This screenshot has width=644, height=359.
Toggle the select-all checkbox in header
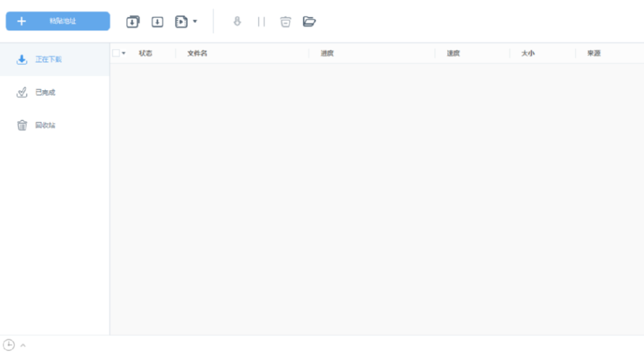click(x=116, y=53)
